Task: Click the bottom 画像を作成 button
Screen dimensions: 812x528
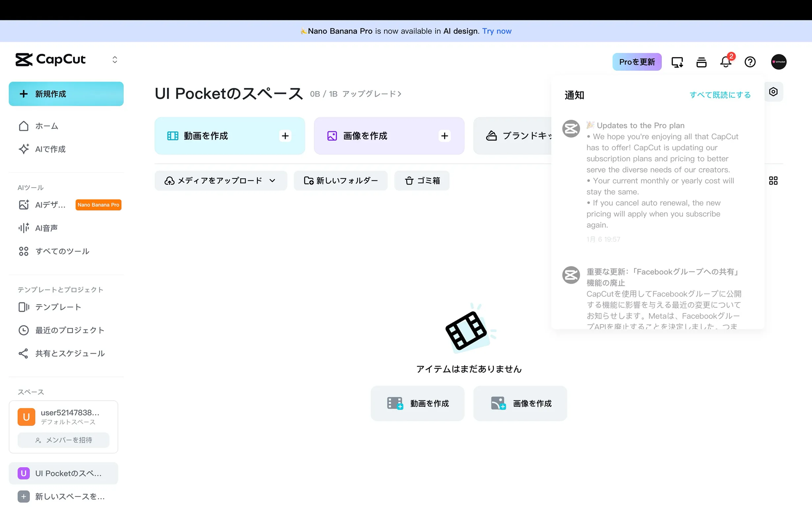Action: [x=520, y=403]
